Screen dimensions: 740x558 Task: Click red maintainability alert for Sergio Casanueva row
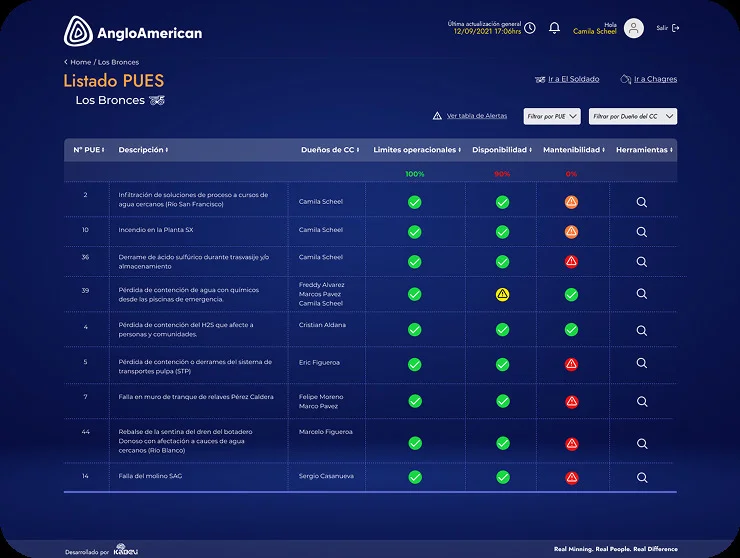[x=572, y=478]
